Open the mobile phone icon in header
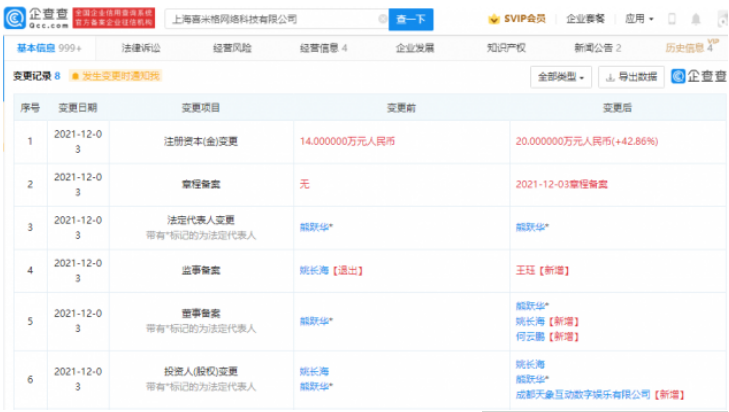The image size is (729, 412). tap(671, 19)
